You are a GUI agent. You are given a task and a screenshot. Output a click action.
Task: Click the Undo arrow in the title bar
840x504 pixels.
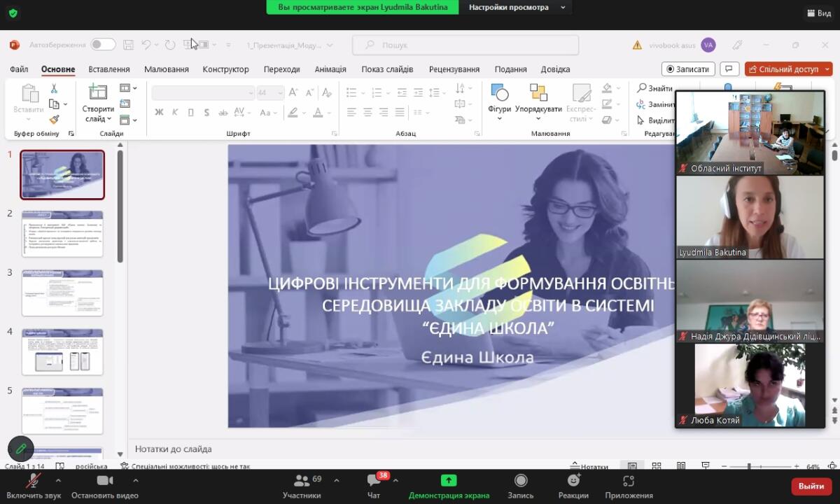(x=146, y=45)
